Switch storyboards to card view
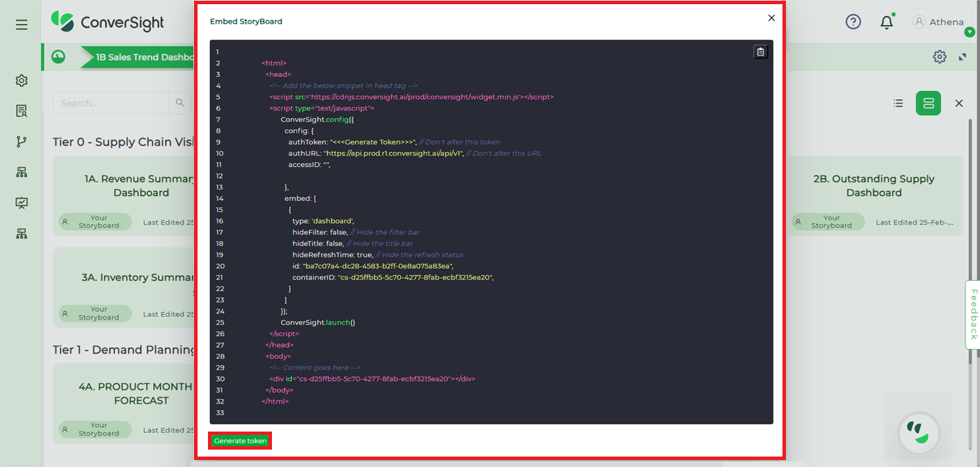Image resolution: width=980 pixels, height=467 pixels. (x=929, y=103)
